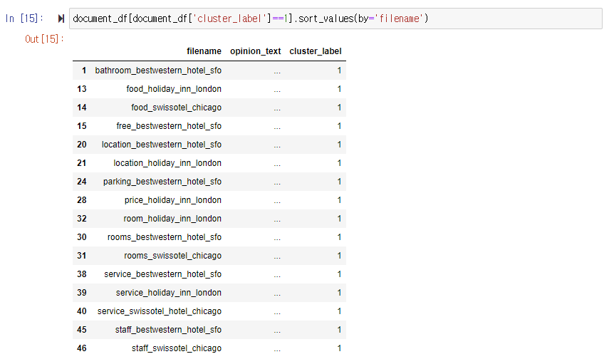Click cluster_label value in service_swissotel_hotel_chicago row

point(339,311)
